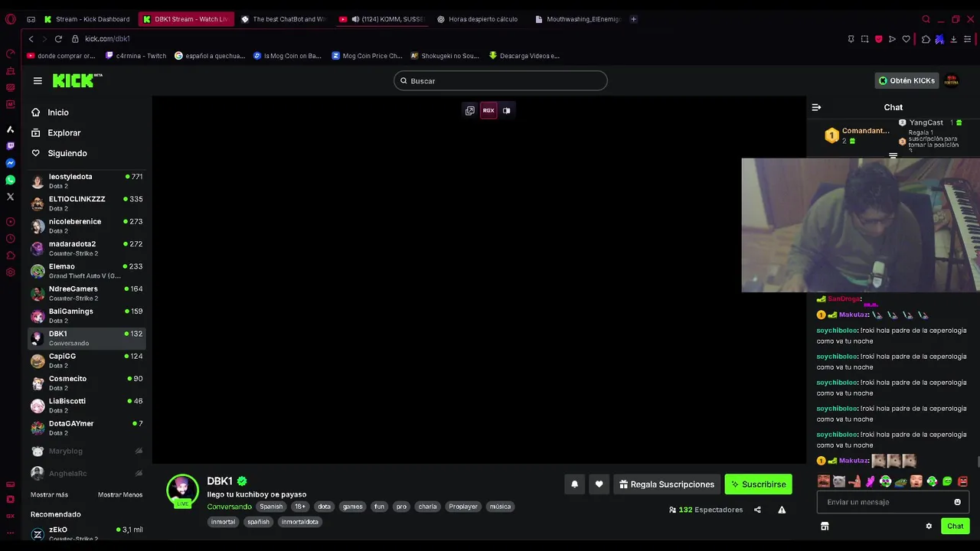Click Regala Suscripciones button
This screenshot has width=980, height=551.
click(x=667, y=484)
